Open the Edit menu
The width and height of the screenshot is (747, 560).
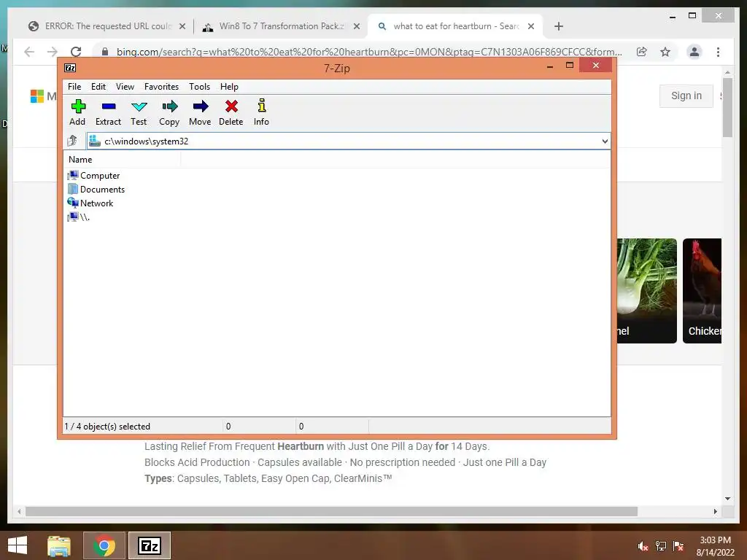pos(98,87)
